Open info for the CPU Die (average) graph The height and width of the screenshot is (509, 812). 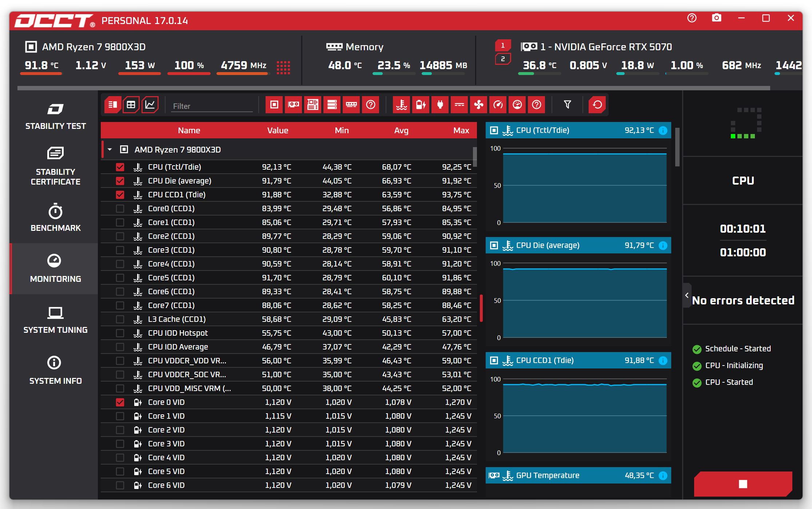click(663, 245)
